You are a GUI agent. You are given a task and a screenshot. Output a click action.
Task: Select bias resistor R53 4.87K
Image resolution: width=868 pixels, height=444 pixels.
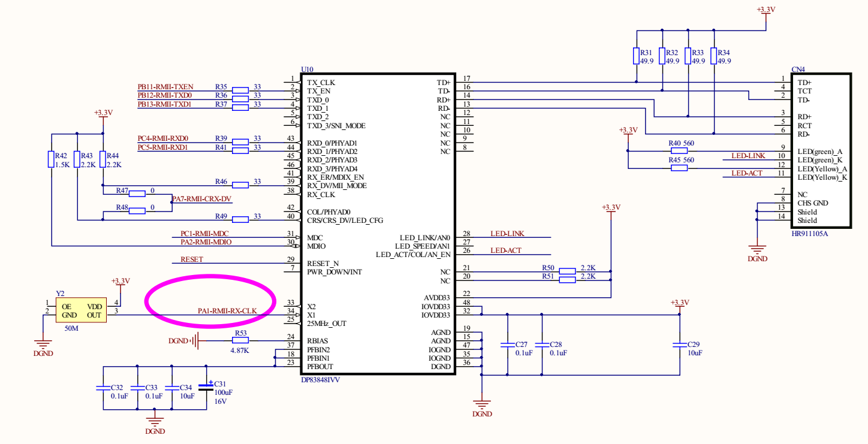coord(242,340)
